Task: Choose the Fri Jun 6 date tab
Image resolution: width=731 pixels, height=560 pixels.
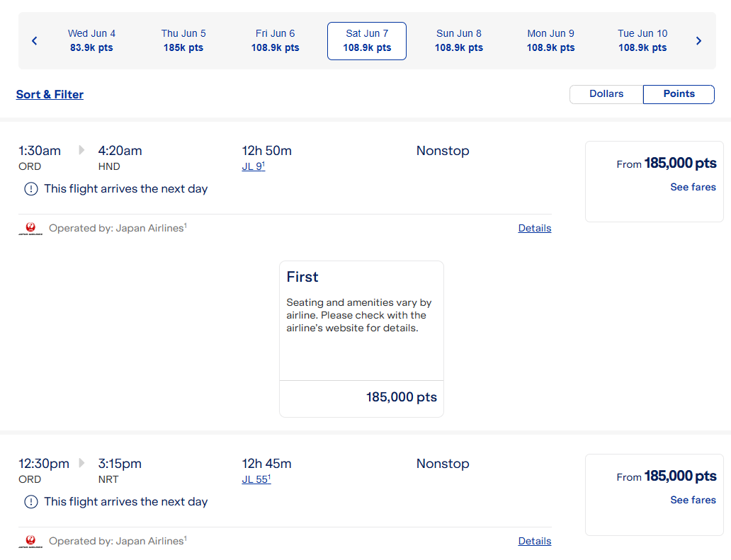Action: point(275,41)
